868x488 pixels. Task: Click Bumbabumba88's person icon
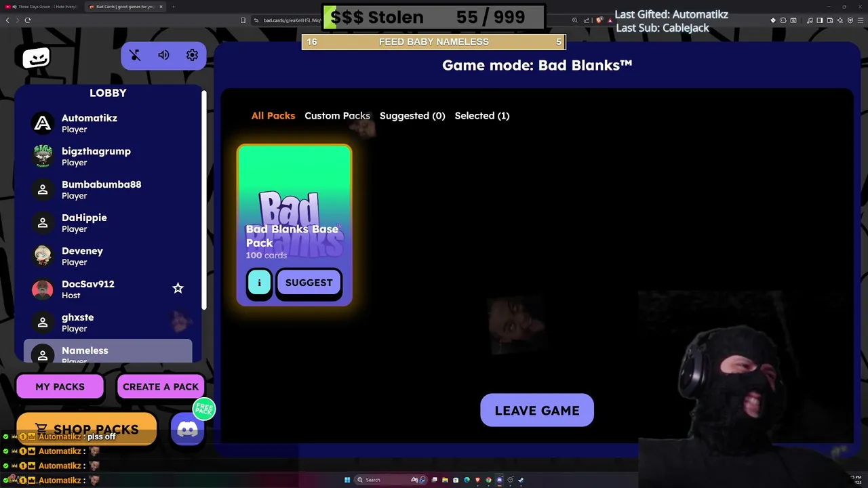pyautogui.click(x=43, y=190)
